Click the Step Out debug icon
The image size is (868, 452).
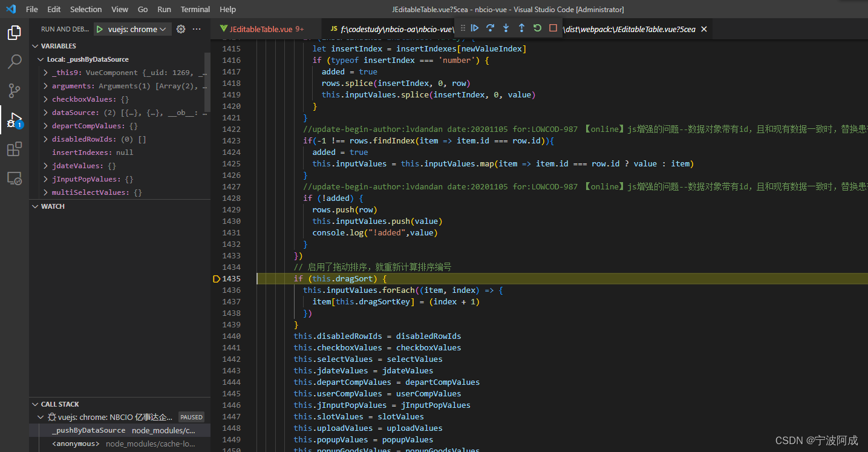click(x=521, y=28)
